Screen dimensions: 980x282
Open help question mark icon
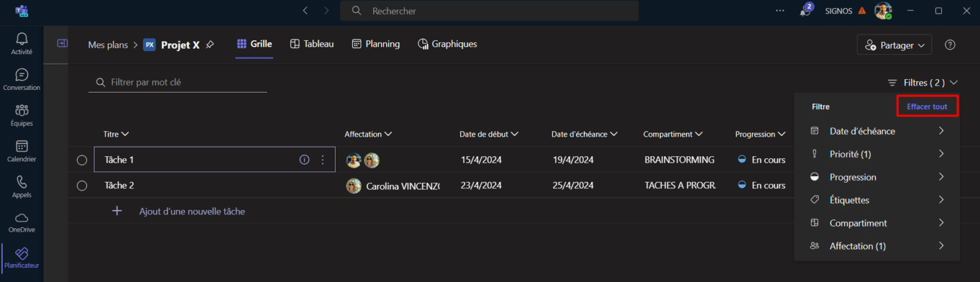[950, 45]
